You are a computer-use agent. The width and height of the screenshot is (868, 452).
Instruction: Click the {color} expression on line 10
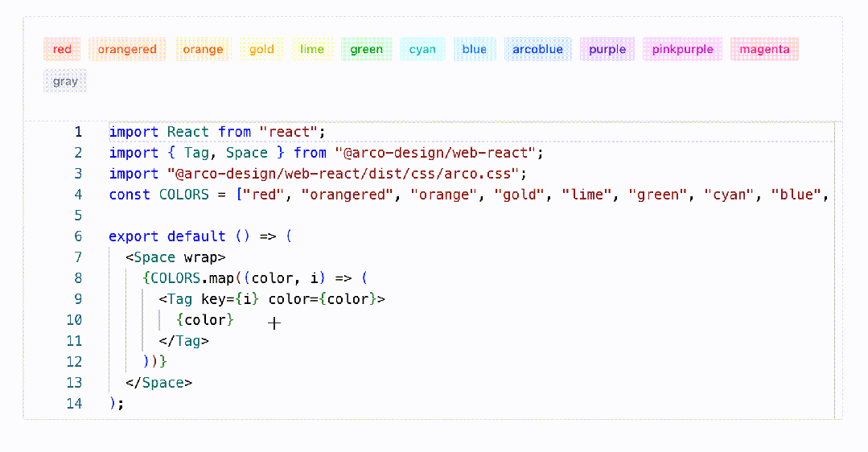tap(205, 320)
